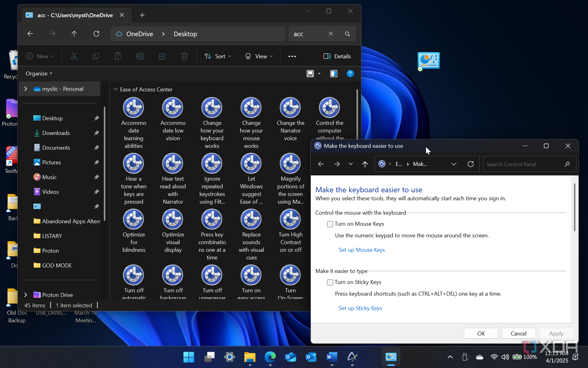Click the Windows Start button
The image size is (588, 368).
tap(189, 357)
